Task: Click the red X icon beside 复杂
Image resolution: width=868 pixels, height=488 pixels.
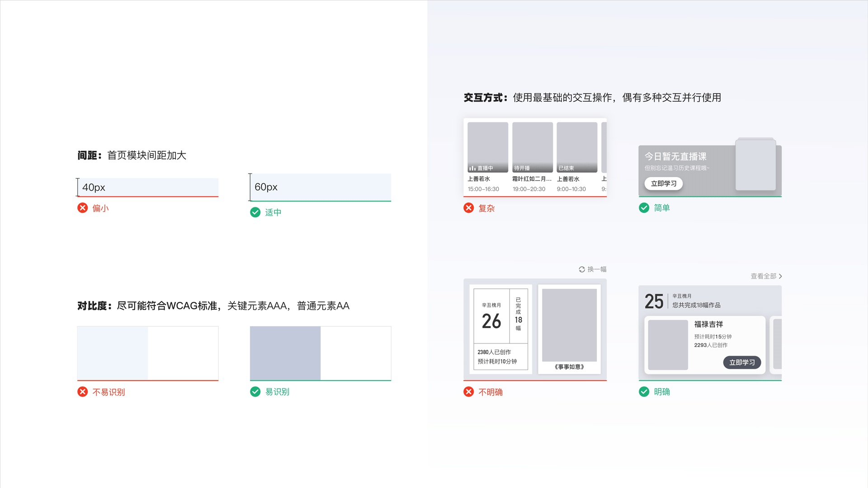Action: click(x=469, y=208)
